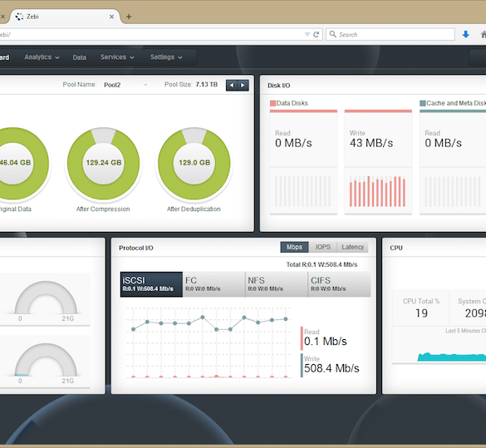Switch Protocol I/O to Mbps
Viewport: 486px width, 448px height.
click(294, 247)
